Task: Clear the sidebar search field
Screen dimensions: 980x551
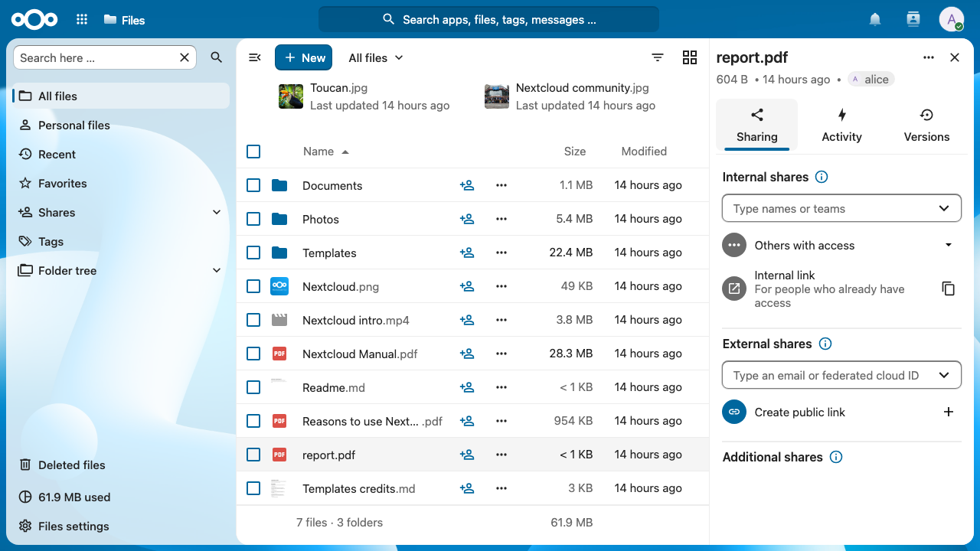Action: 185,57
